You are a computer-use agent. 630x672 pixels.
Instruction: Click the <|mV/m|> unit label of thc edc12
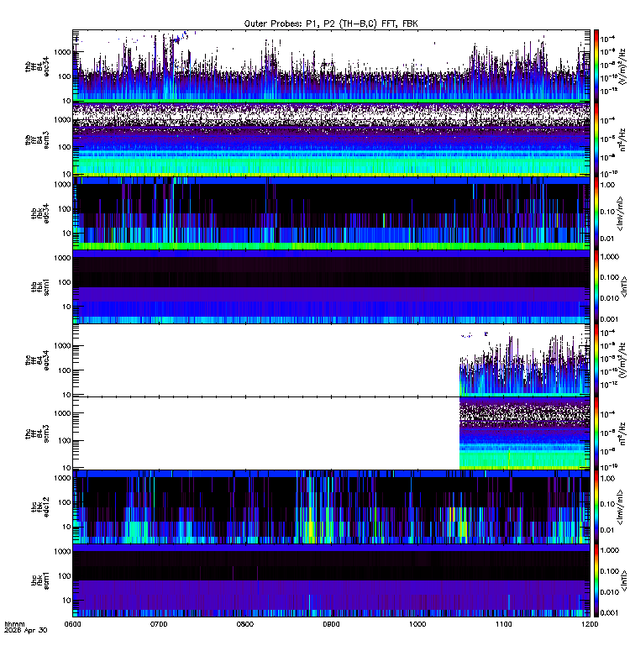(x=620, y=507)
